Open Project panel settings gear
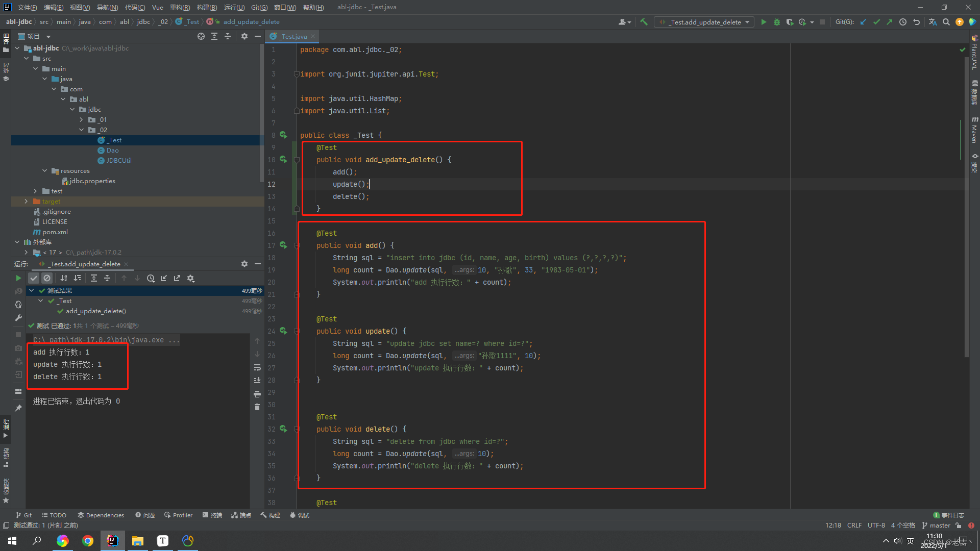 point(244,36)
